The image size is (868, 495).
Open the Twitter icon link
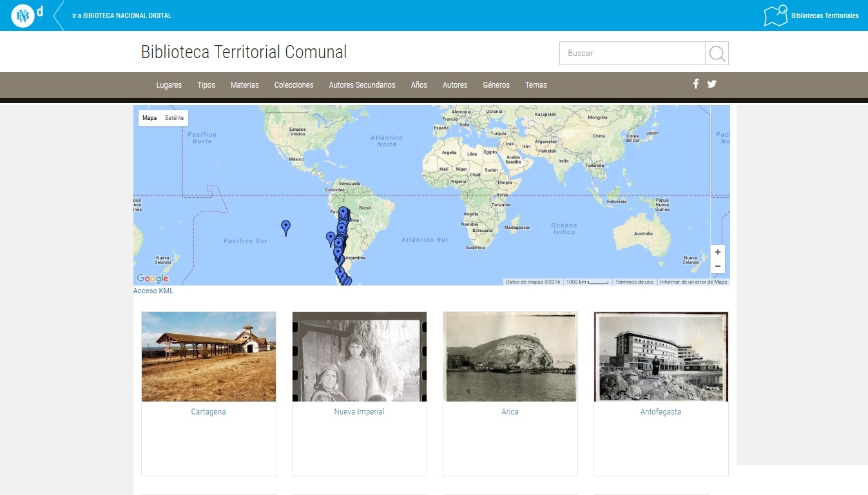[x=711, y=84]
